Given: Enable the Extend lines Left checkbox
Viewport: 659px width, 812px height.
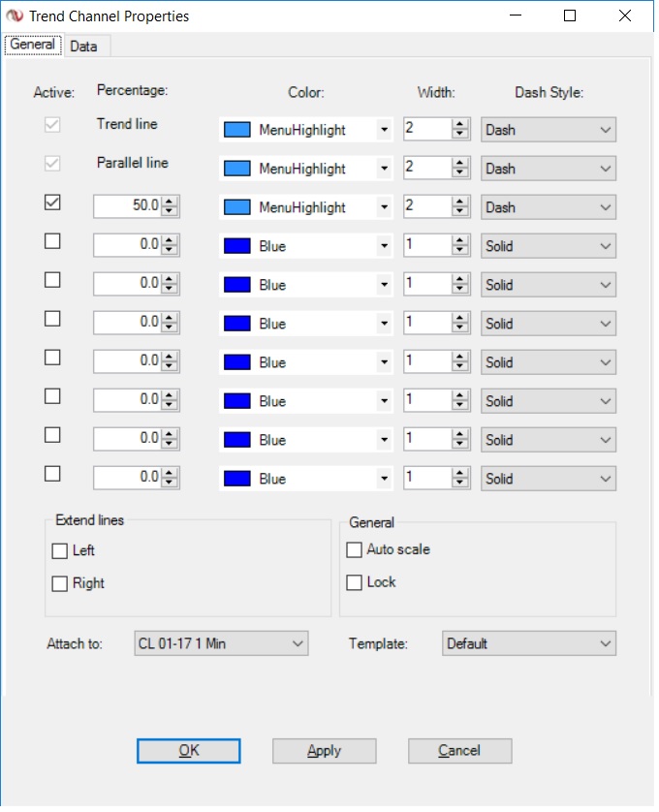Looking at the screenshot, I should coord(60,551).
